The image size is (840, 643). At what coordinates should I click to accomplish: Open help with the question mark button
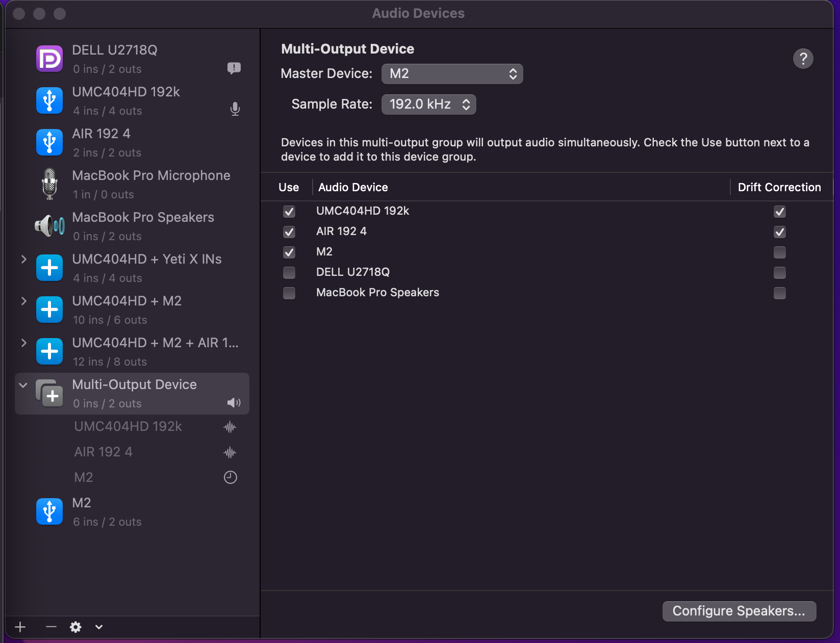803,59
